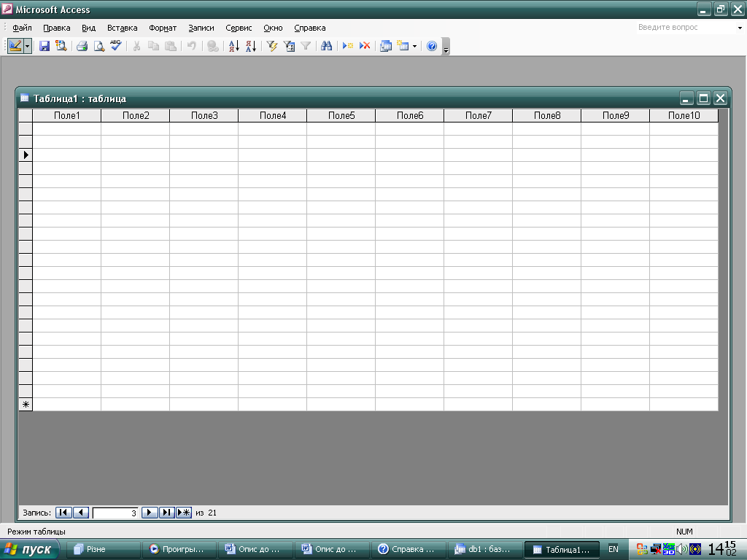The height and width of the screenshot is (560, 747).
Task: Switch to the 'db1 : баз...' taskbar window
Action: tap(484, 549)
